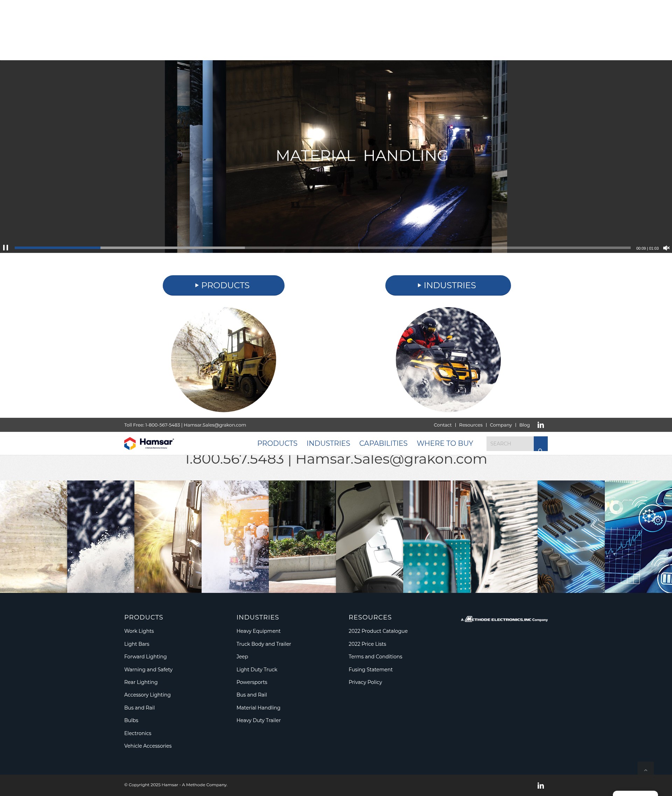Open Material Handling footer link
Image resolution: width=672 pixels, height=796 pixels.
click(258, 707)
